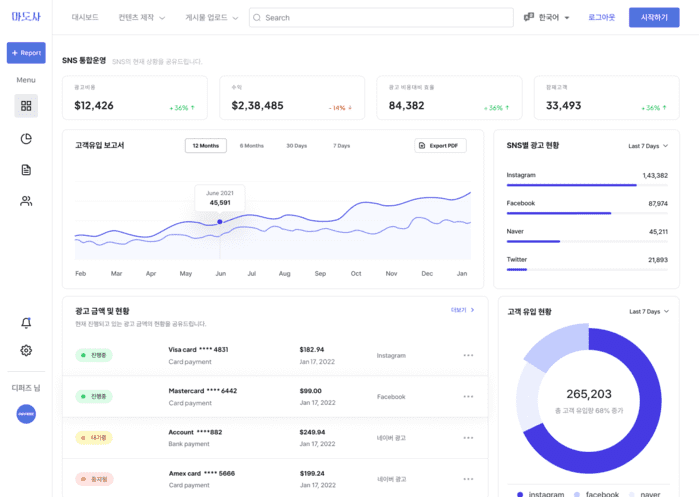The width and height of the screenshot is (699, 497).
Task: Open the users icon in sidebar
Action: click(26, 201)
